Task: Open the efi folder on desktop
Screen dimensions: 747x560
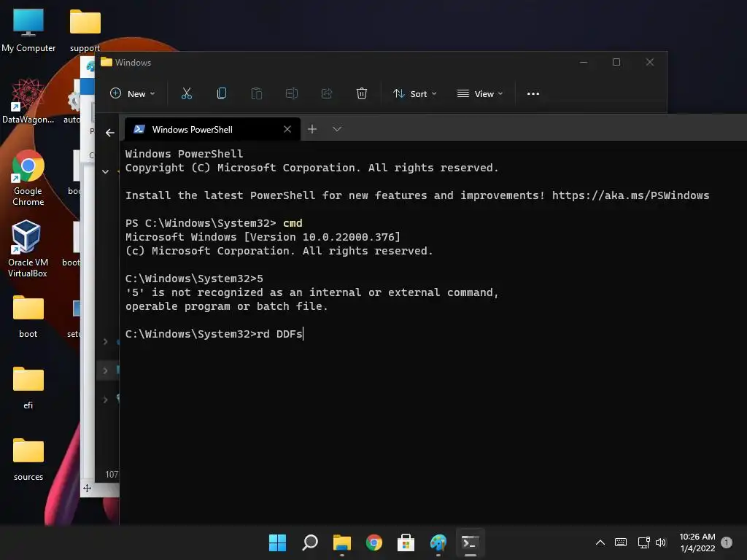Action: click(28, 388)
